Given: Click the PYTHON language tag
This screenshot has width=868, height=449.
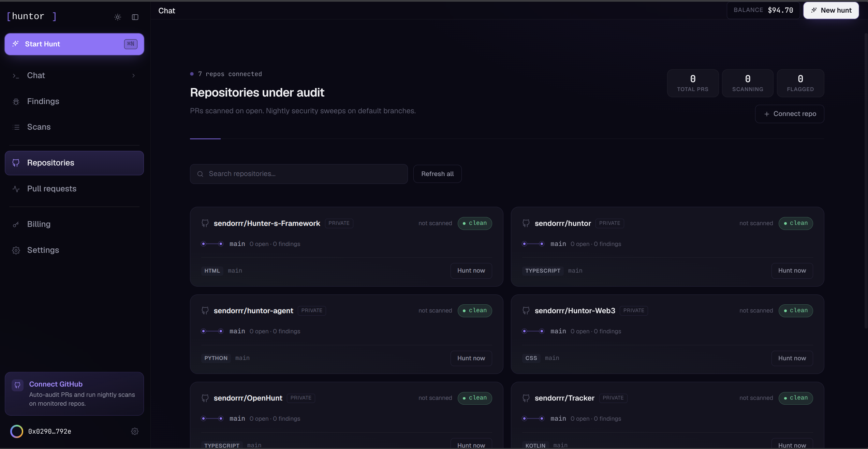Looking at the screenshot, I should pos(216,358).
